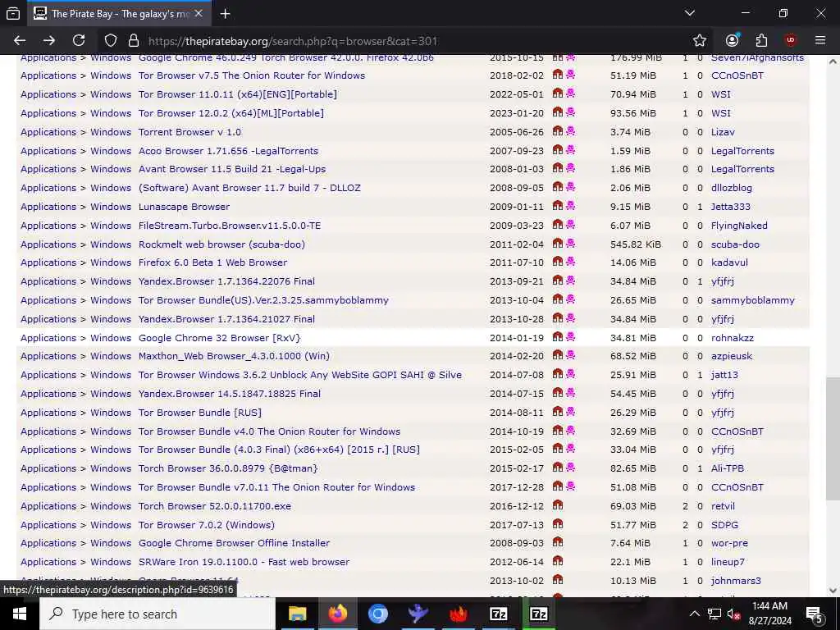
Task: Click the muted volume tray icon
Action: click(x=733, y=614)
